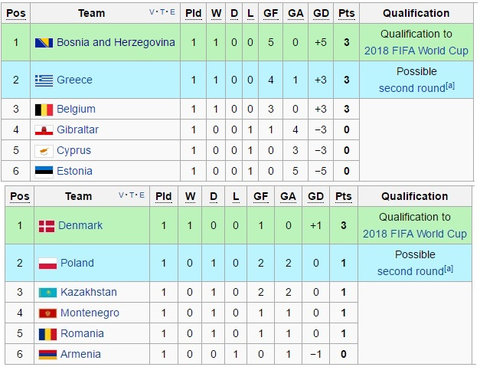The height and width of the screenshot is (367, 480).
Task: Open the Cyprus team link
Action: tap(74, 151)
